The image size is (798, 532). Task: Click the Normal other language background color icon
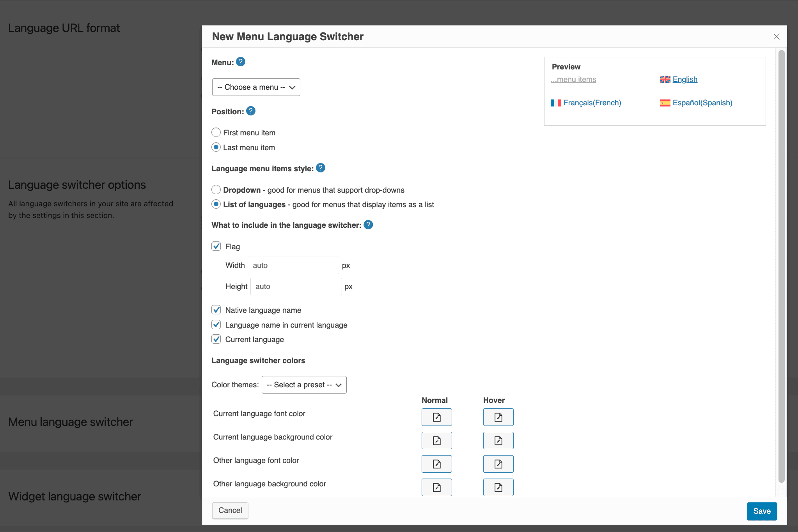pos(436,487)
